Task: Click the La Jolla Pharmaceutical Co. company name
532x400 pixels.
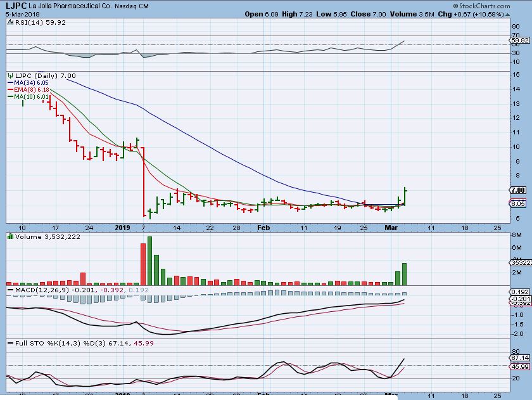Action: tap(70, 6)
